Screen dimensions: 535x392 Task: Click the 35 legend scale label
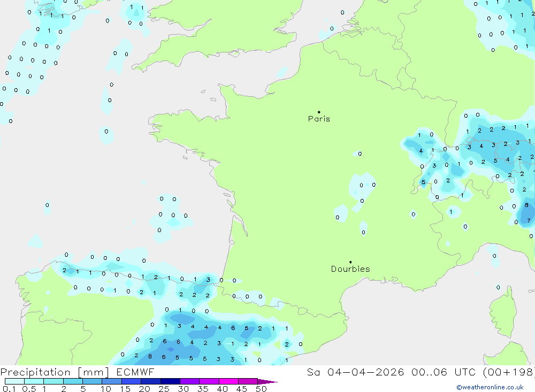tap(203, 389)
